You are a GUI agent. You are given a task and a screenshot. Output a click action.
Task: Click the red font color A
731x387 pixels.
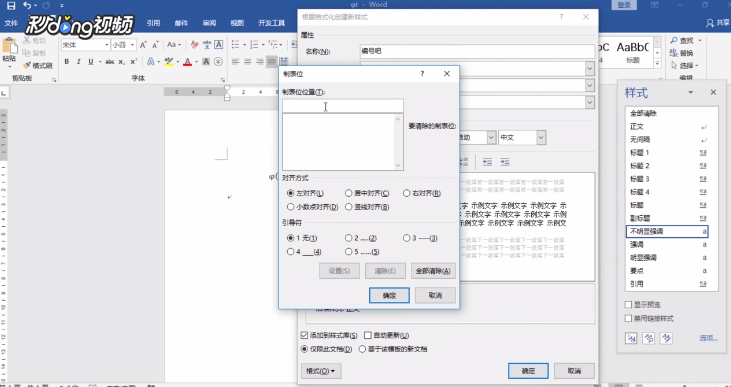pyautogui.click(x=187, y=62)
